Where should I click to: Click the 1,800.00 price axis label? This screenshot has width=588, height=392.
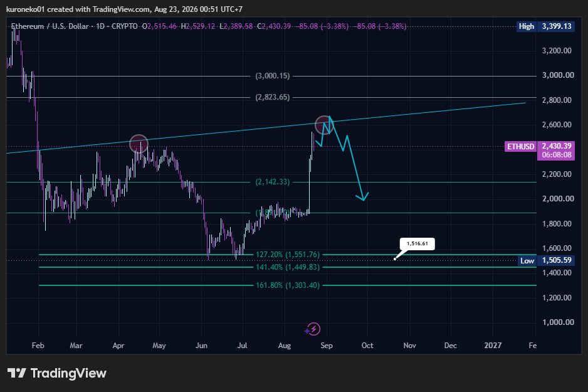[x=557, y=223]
